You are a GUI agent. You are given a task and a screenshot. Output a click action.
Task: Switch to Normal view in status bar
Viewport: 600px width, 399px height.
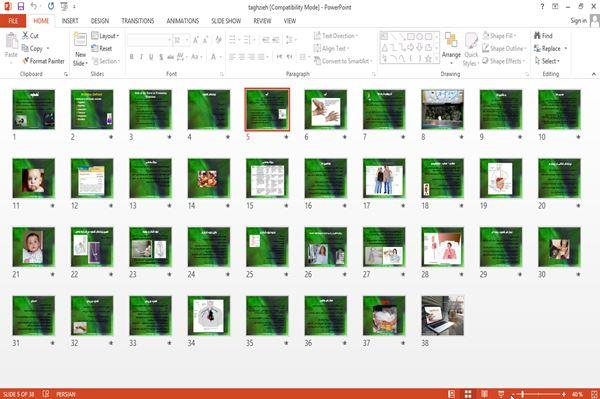(x=452, y=394)
